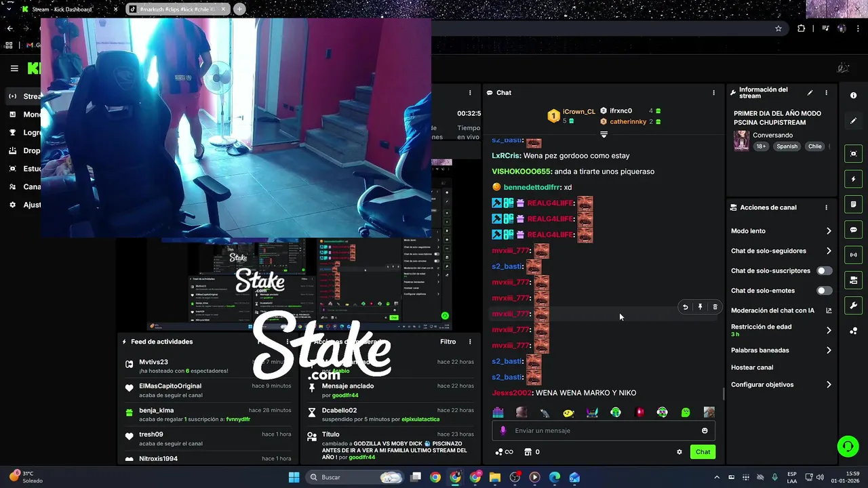Click the taskbar Buscar search box
The image size is (868, 488).
pyautogui.click(x=355, y=477)
